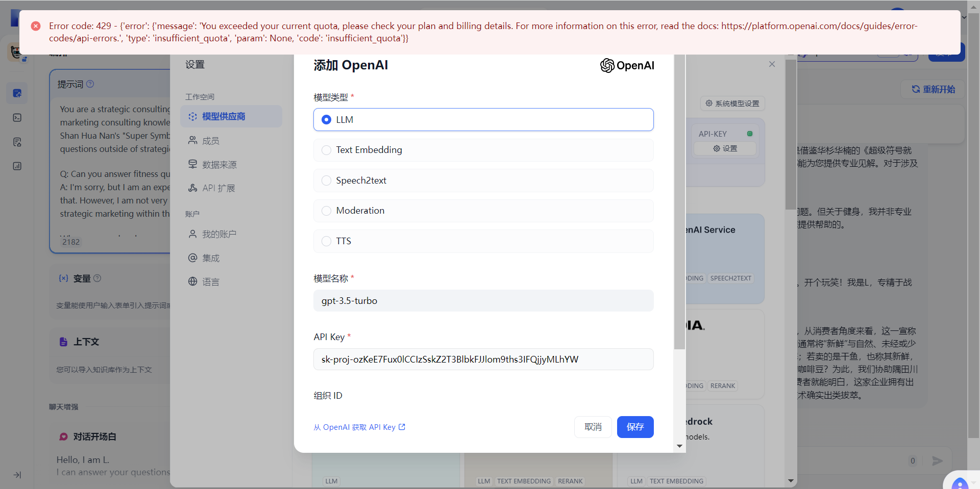
Task: Open 成员 members settings
Action: 231,141
